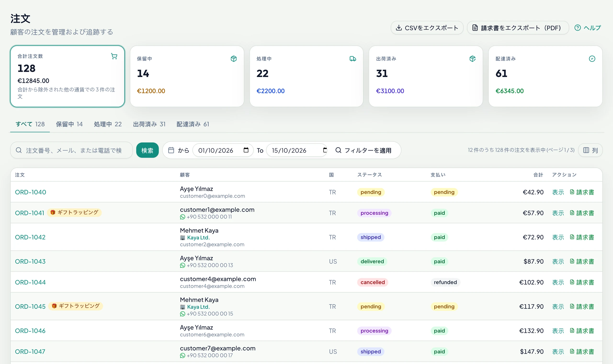Click the shopping cart icon on total orders card
Screen dimensions: 613x364
coord(114,56)
